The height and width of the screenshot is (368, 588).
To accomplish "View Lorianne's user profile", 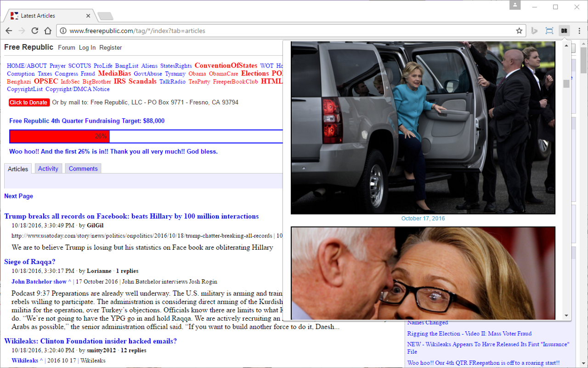I will [99, 271].
